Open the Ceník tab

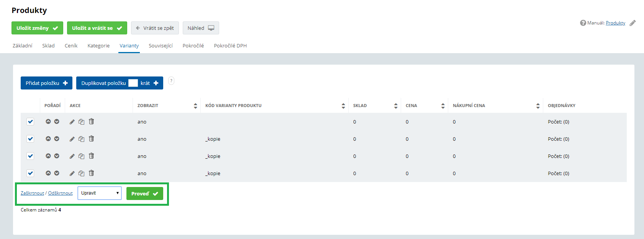click(71, 46)
